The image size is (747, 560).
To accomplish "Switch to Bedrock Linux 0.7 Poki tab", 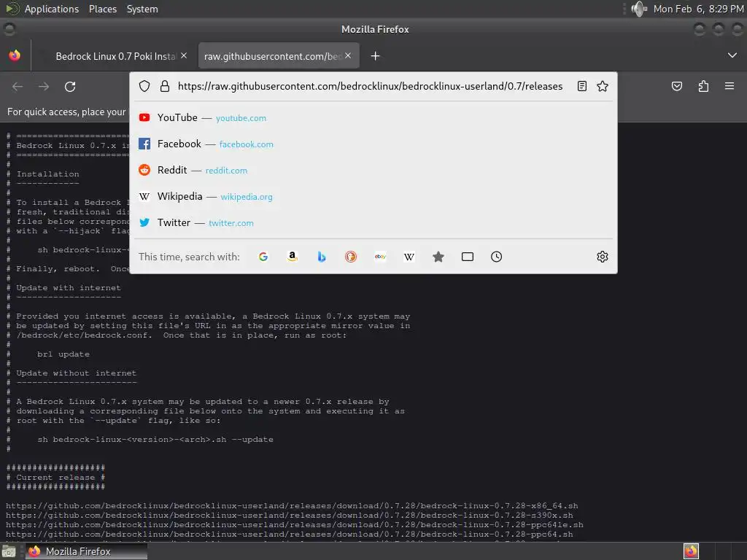I will [x=115, y=56].
